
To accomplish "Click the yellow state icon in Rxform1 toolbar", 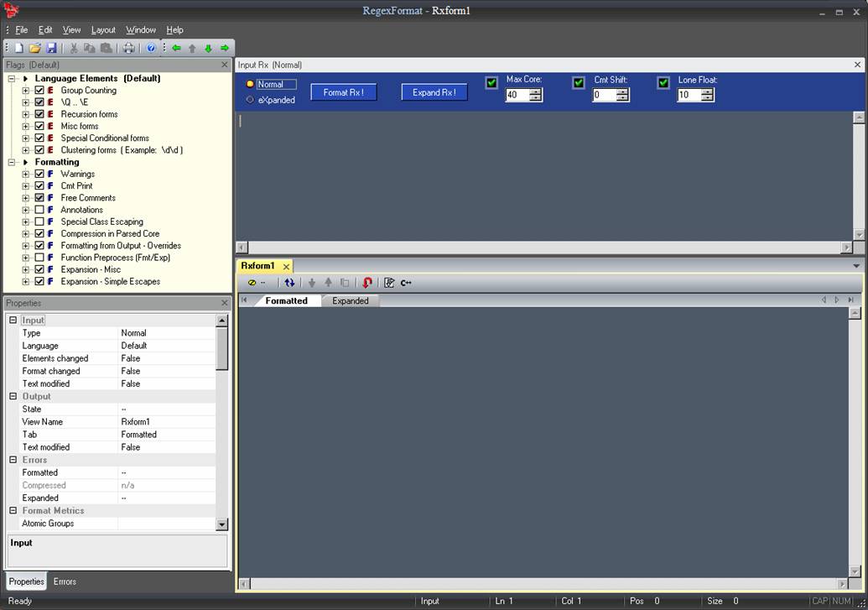I will click(x=252, y=283).
